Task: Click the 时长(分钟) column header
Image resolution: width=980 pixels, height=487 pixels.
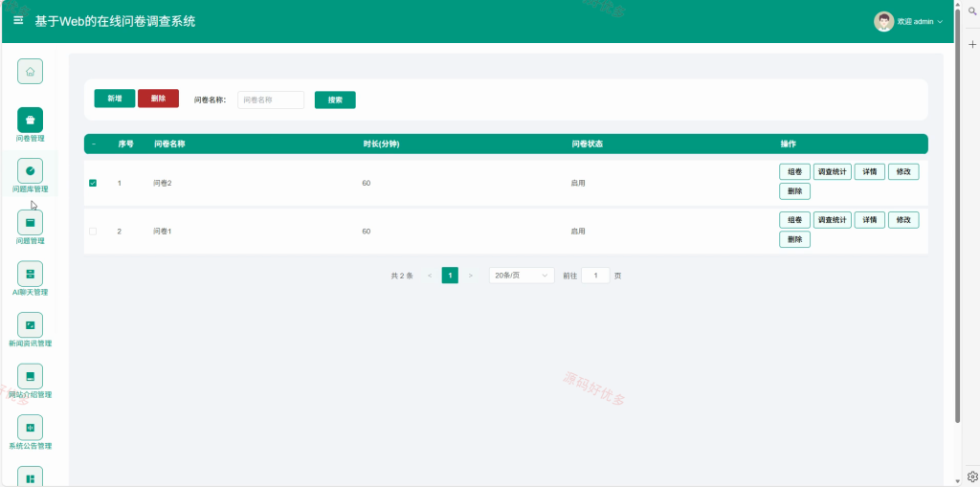Action: [381, 144]
